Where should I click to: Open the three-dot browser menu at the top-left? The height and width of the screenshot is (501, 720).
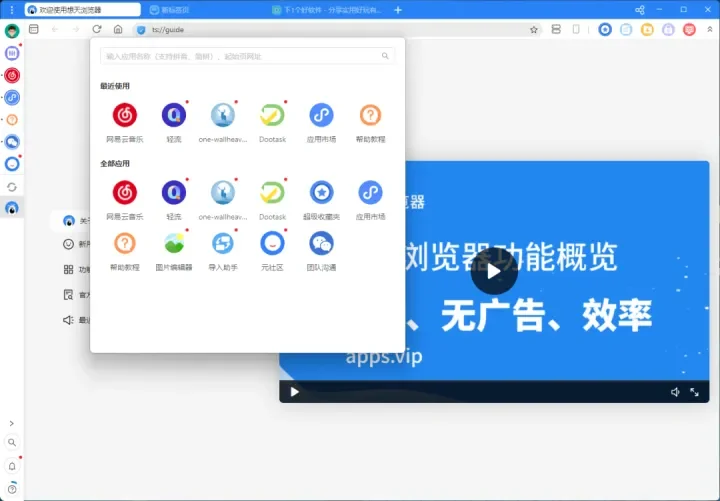point(12,10)
